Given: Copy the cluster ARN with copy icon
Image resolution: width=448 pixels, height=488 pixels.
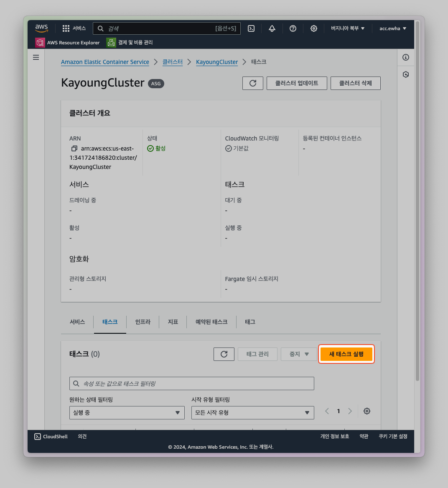Looking at the screenshot, I should pos(74,148).
